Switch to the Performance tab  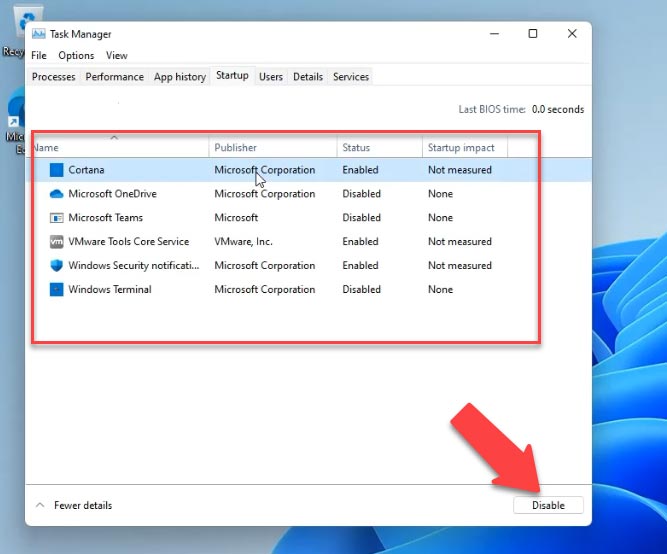[x=114, y=77]
